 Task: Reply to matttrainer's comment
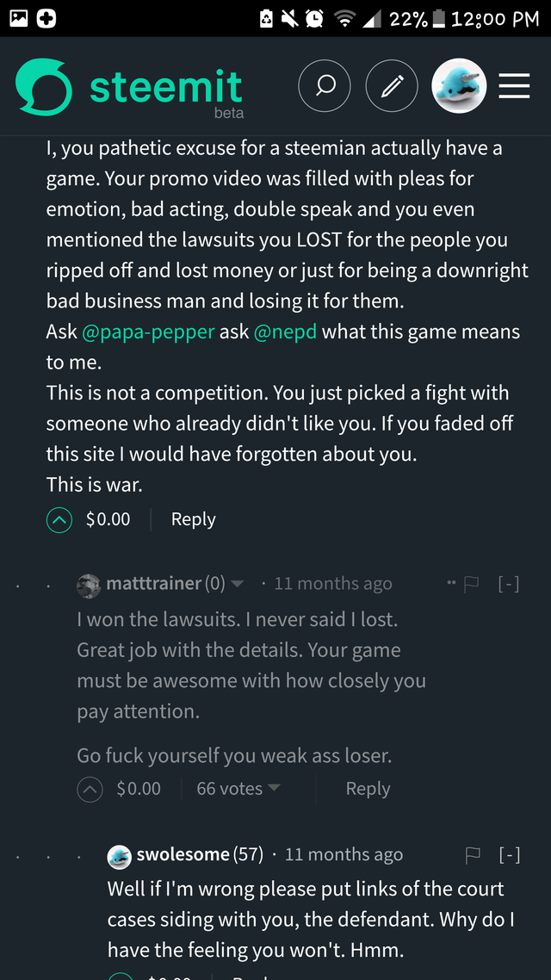tap(368, 789)
